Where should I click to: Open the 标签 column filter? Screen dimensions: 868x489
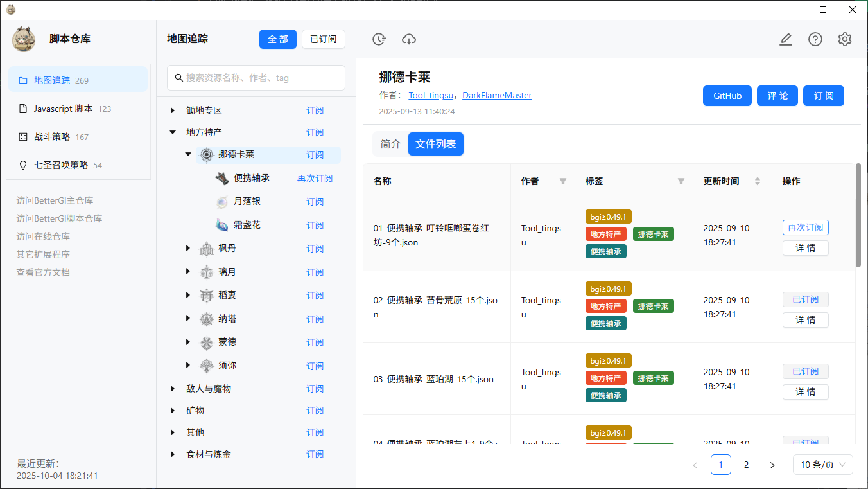pos(681,181)
